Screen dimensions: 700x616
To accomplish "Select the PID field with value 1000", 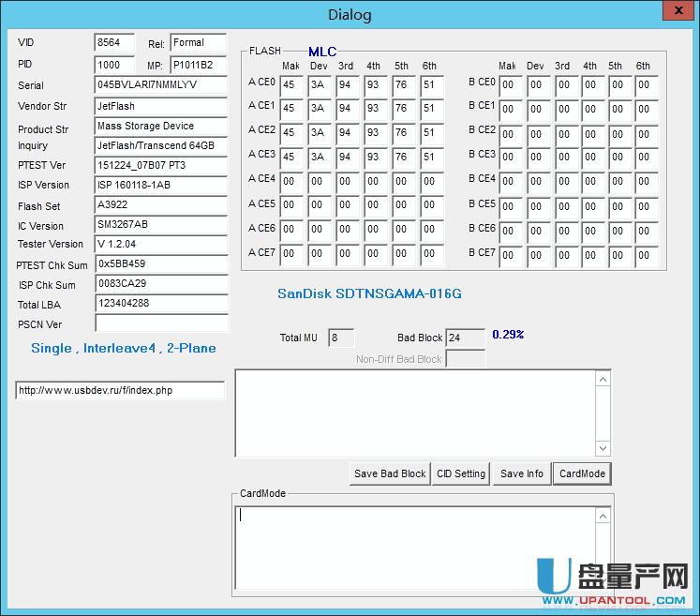I will [114, 66].
